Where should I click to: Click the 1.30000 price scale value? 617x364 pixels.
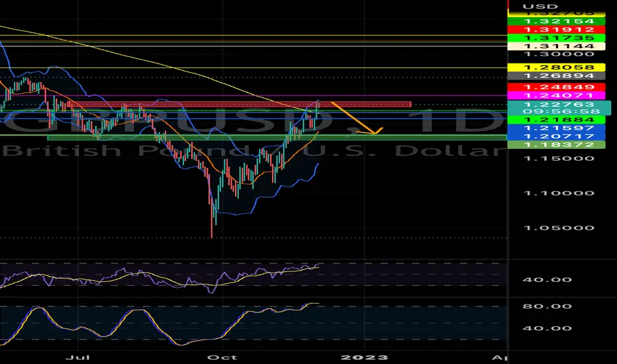(x=559, y=54)
